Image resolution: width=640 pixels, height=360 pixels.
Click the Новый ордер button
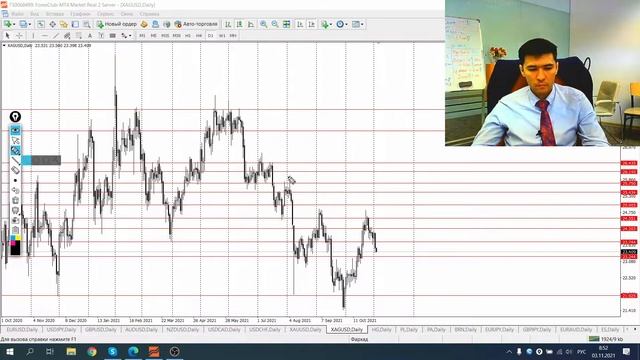coord(116,24)
